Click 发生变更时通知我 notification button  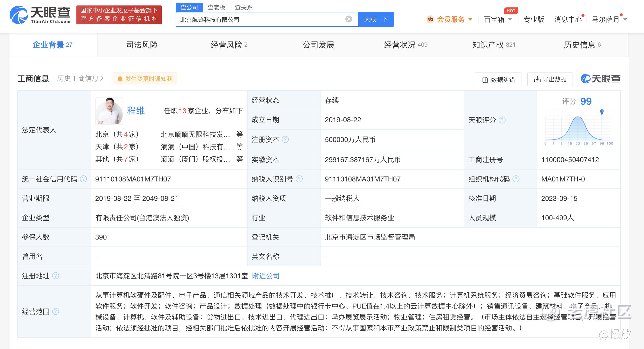145,79
